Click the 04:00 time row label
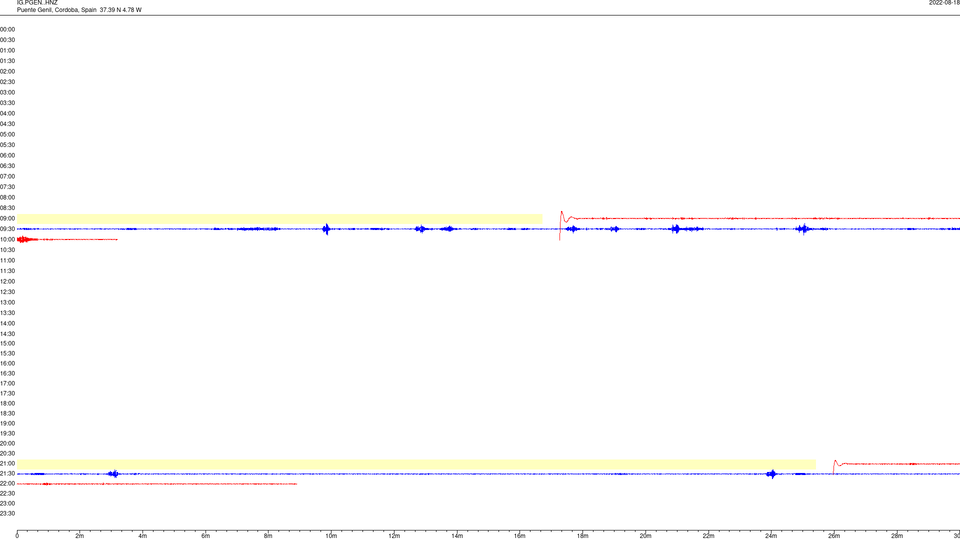 click(7, 114)
